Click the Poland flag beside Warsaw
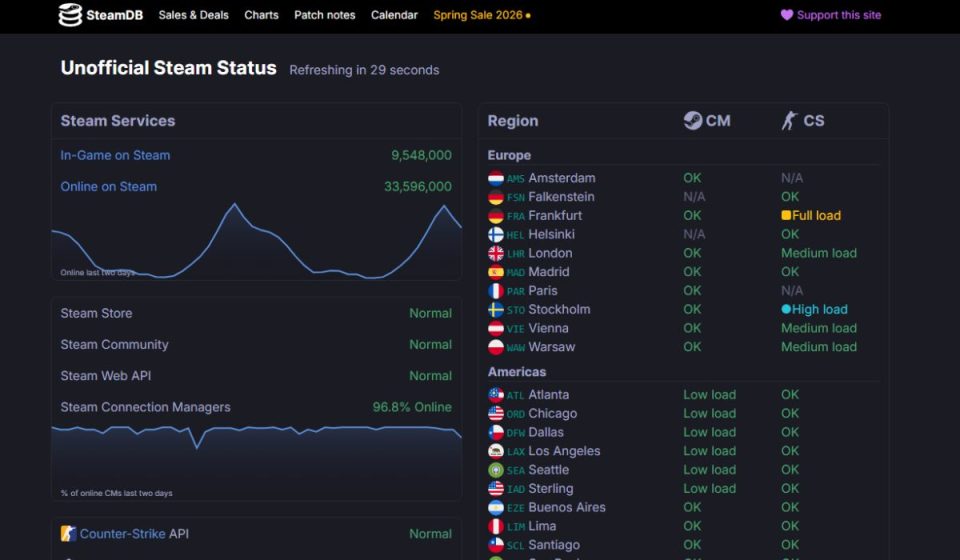The width and height of the screenshot is (960, 560). click(x=495, y=347)
